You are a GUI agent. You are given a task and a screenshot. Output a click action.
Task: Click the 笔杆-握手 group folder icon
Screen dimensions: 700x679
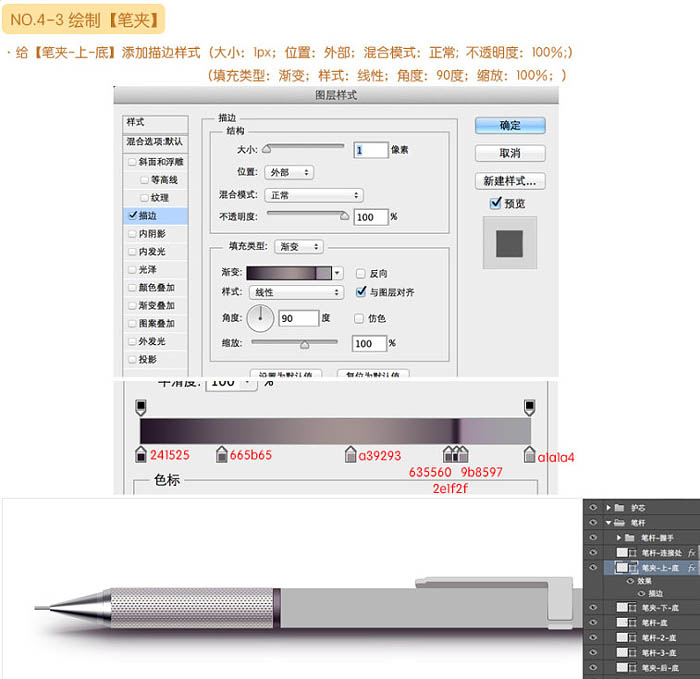[629, 537]
